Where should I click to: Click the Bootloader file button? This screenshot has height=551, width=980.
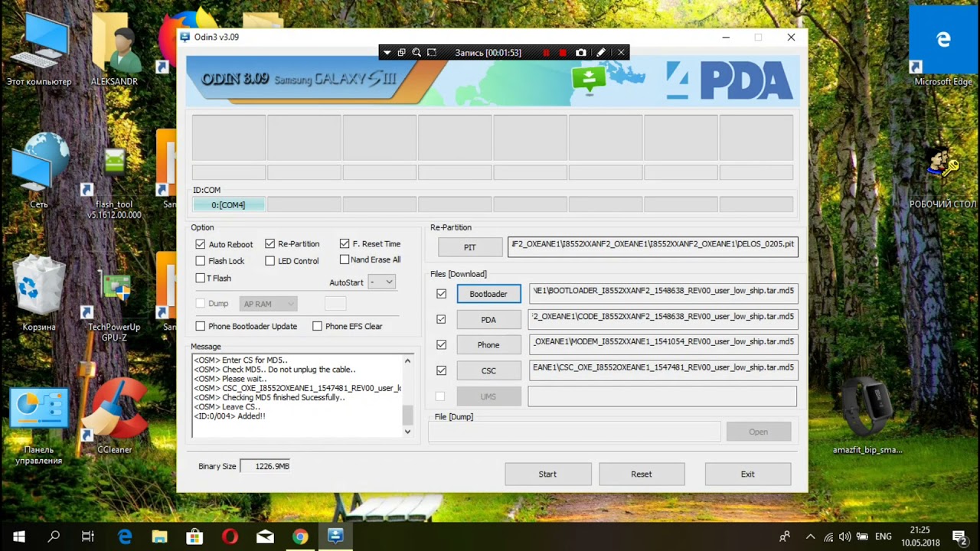[x=488, y=294]
